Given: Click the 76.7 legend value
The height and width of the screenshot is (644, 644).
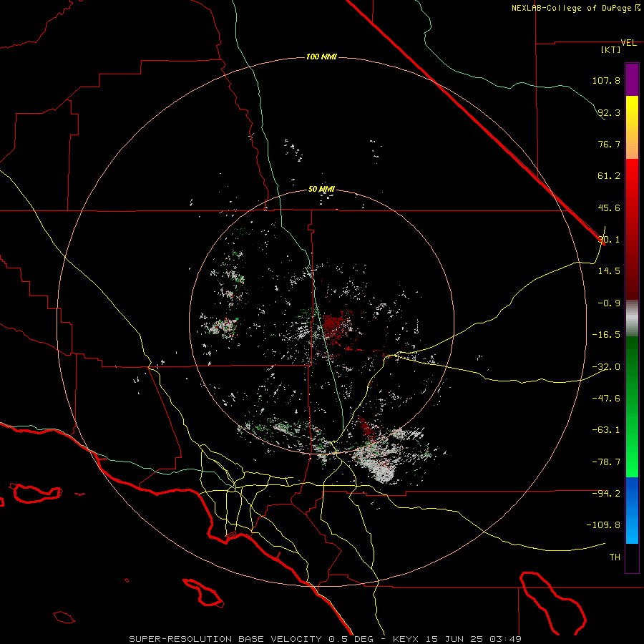Looking at the screenshot, I should [609, 144].
